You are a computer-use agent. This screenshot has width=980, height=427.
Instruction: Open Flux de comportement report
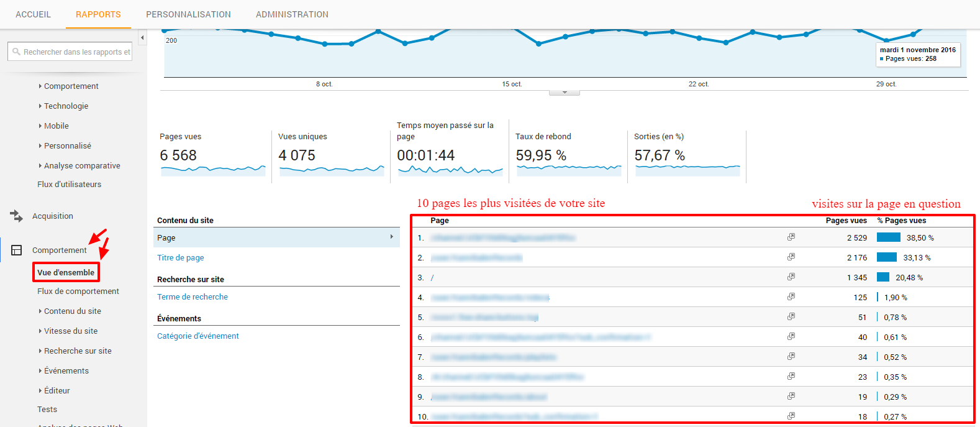coord(78,291)
